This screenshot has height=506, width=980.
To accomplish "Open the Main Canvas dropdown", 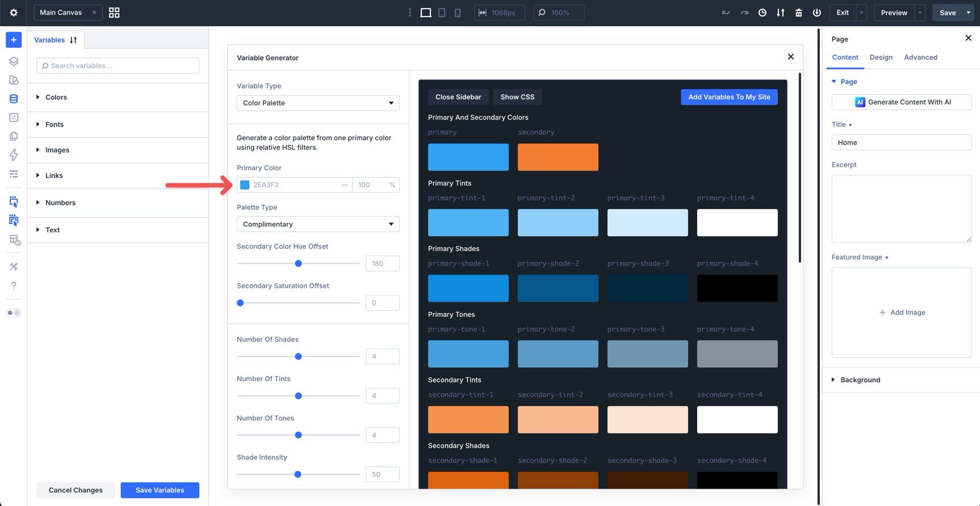I will [68, 12].
